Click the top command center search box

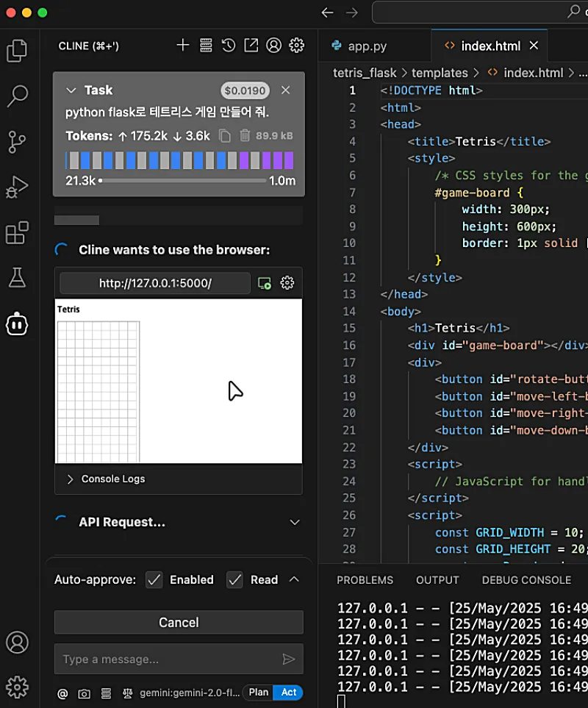[x=480, y=12]
